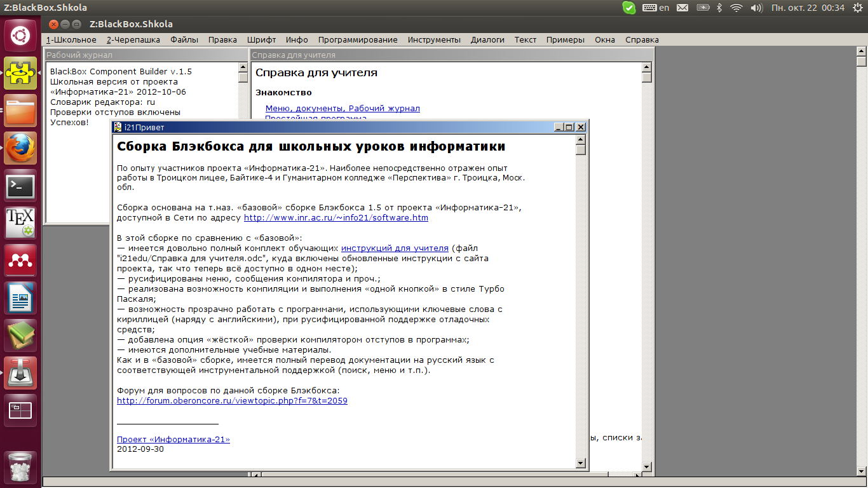Viewport: 868px width, 488px height.
Task: Expand the Программирование menu
Action: (358, 39)
